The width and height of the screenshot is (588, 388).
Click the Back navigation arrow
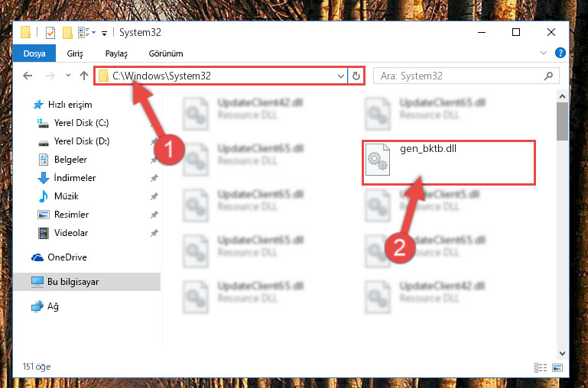point(28,76)
